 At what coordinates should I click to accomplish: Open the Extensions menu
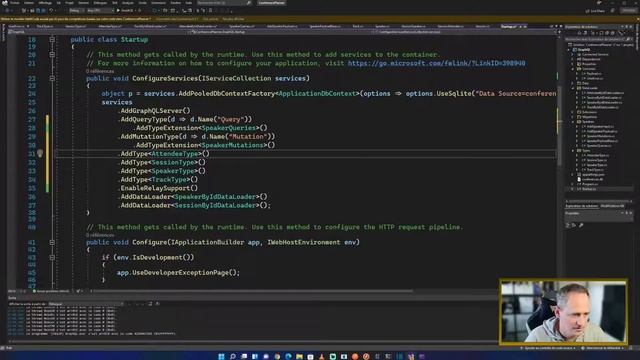pyautogui.click(x=158, y=3)
